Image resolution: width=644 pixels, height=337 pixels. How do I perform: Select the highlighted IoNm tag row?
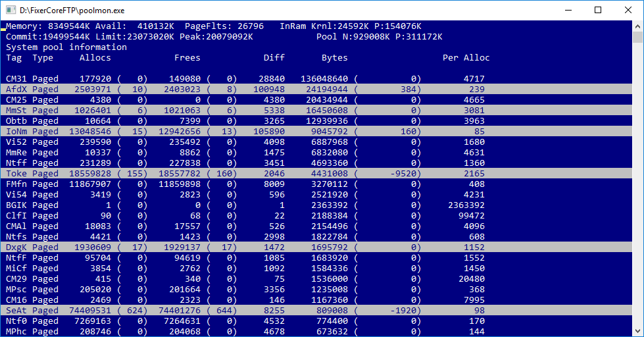(316, 132)
